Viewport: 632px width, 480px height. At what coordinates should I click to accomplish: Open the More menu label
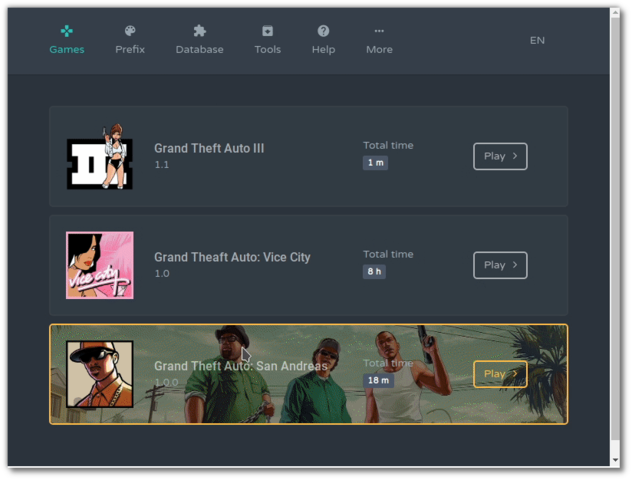(379, 50)
